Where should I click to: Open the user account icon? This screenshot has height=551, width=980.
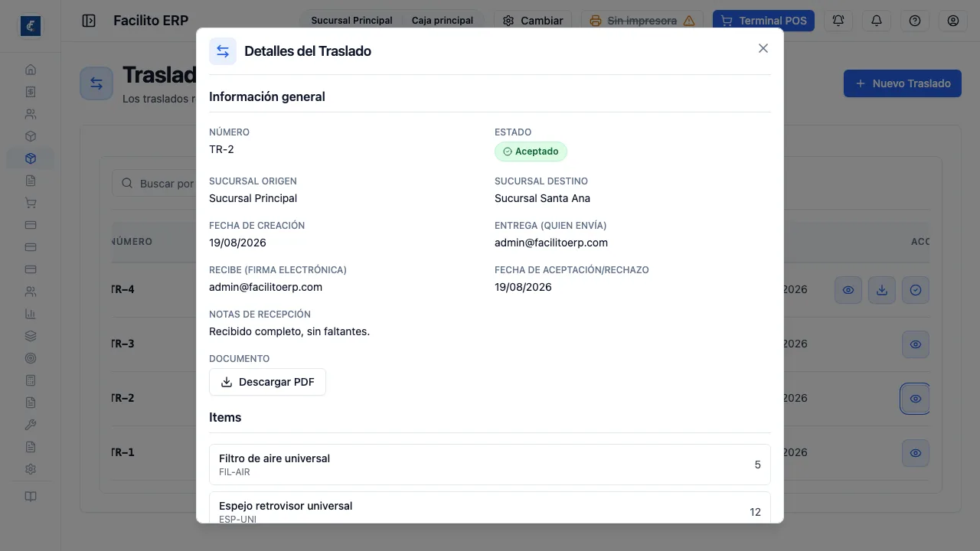point(953,21)
